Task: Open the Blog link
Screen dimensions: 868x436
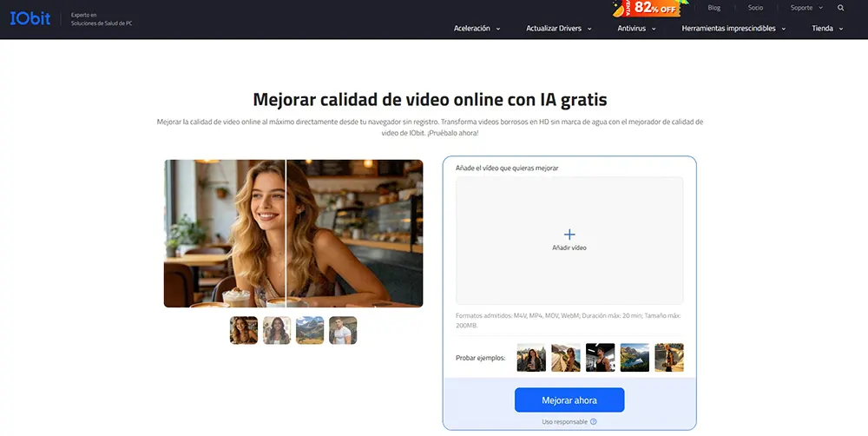Action: [x=714, y=8]
